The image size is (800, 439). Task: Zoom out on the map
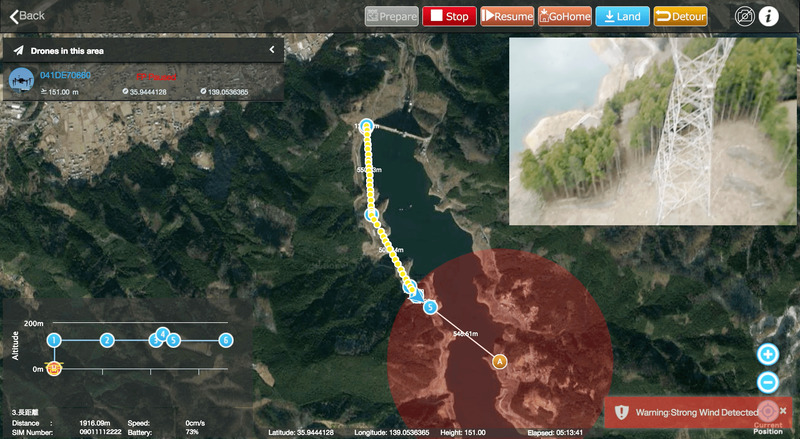768,381
